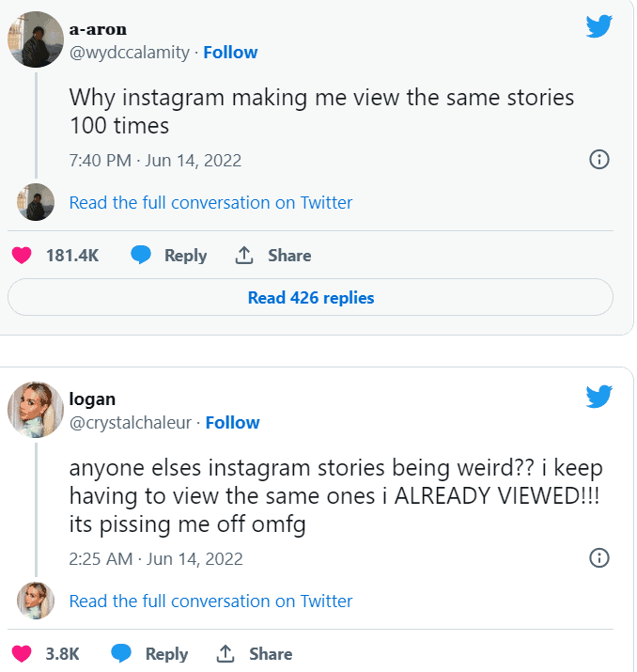
Task: Open the info icon on a-aron's tweet
Action: [598, 159]
